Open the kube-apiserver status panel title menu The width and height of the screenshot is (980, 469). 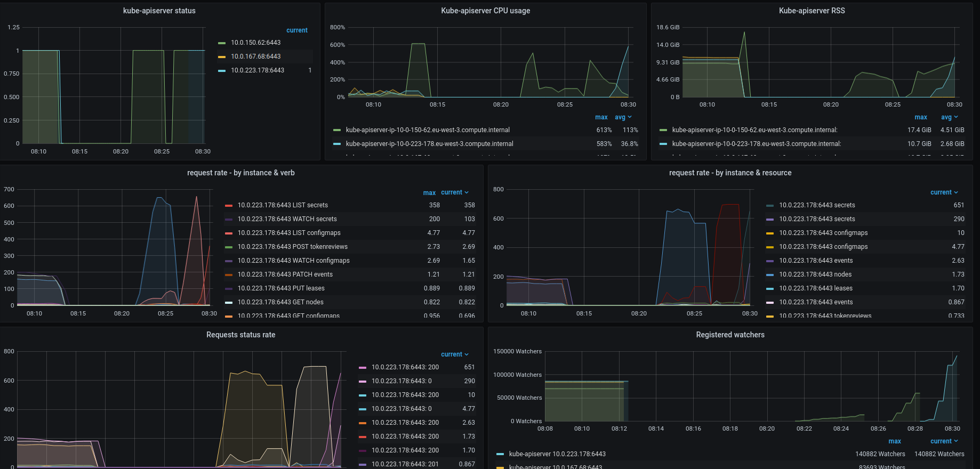[159, 11]
